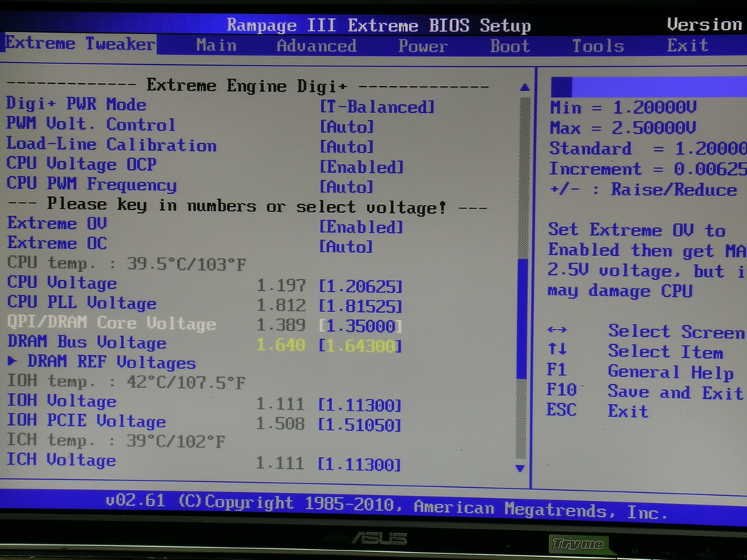Switch to the Advanced tab
747x560 pixels.
[317, 46]
